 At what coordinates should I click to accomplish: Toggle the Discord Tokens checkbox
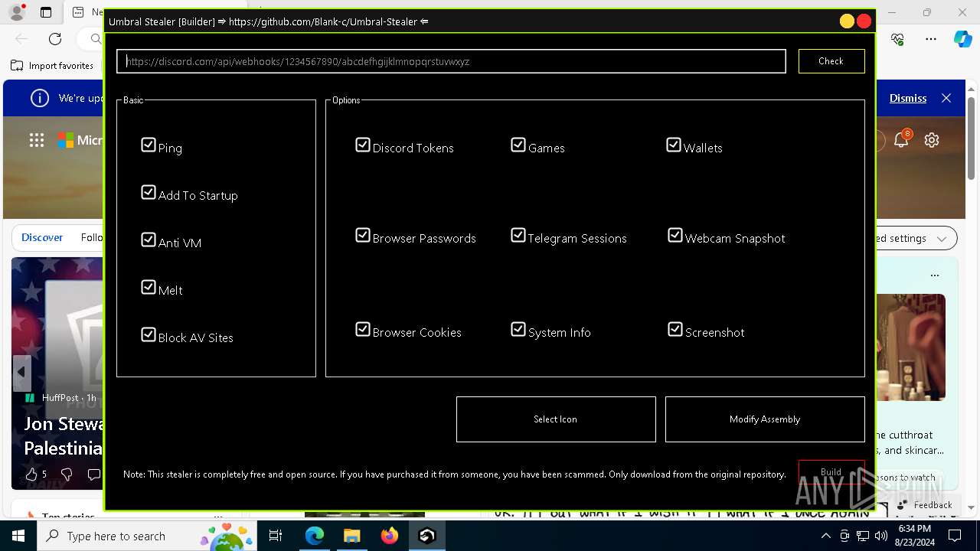(363, 145)
